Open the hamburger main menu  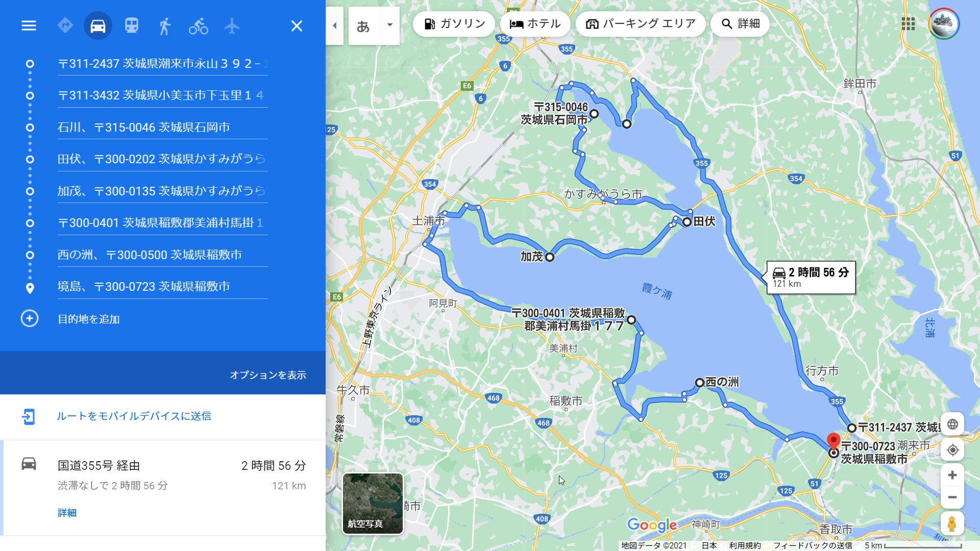point(29,26)
